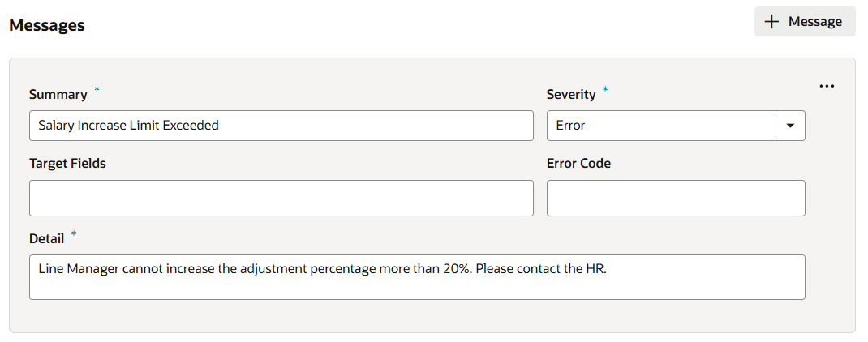
Task: Click the word Message in the add button
Action: click(814, 22)
